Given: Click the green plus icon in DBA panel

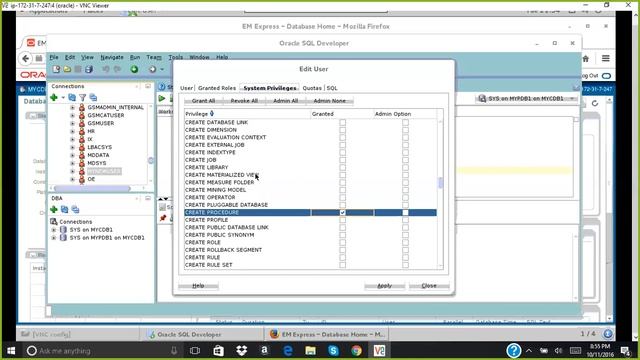Looking at the screenshot, I should (x=54, y=209).
